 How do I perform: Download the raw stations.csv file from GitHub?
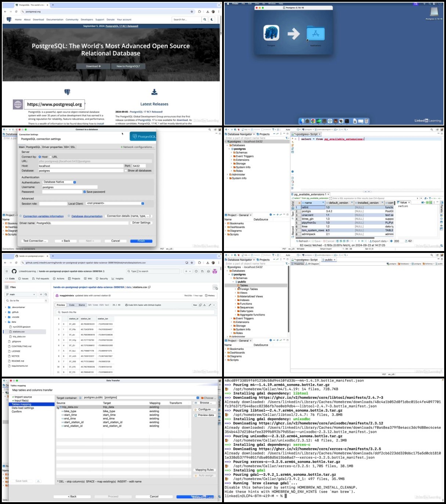pyautogui.click(x=204, y=305)
